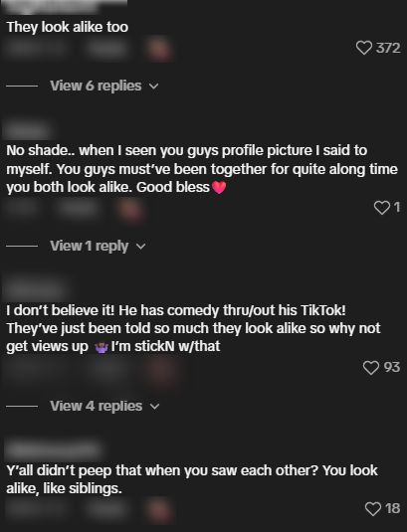Click blurred reply info under "like siblings" comment

pyautogui.click(x=90, y=511)
